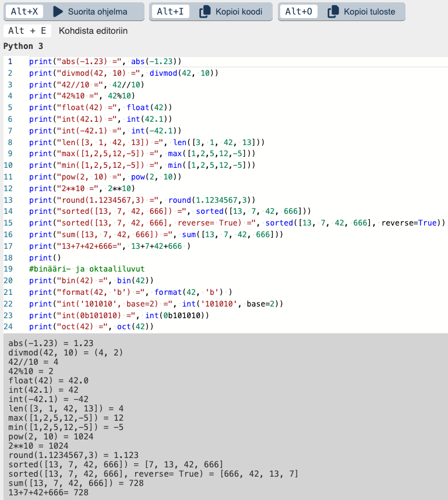This screenshot has height=500, width=448.
Task: Focus the editor via Kohdista editoriin
Action: click(x=93, y=31)
